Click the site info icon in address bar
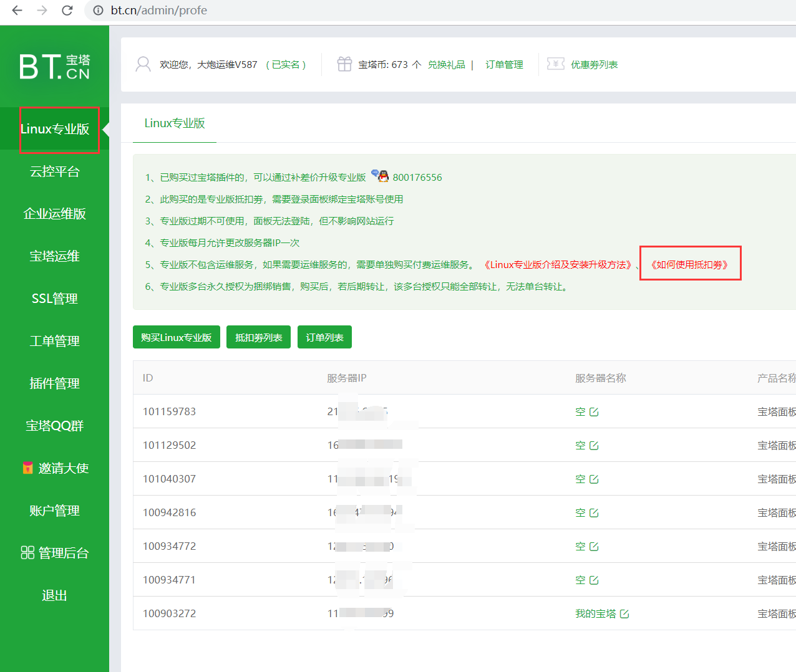This screenshot has height=672, width=796. coord(98,10)
